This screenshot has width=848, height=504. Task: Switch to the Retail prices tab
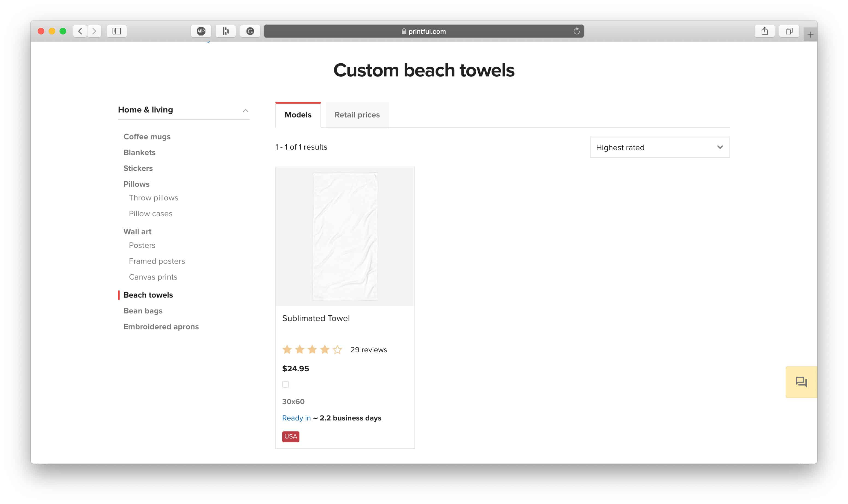pyautogui.click(x=357, y=115)
